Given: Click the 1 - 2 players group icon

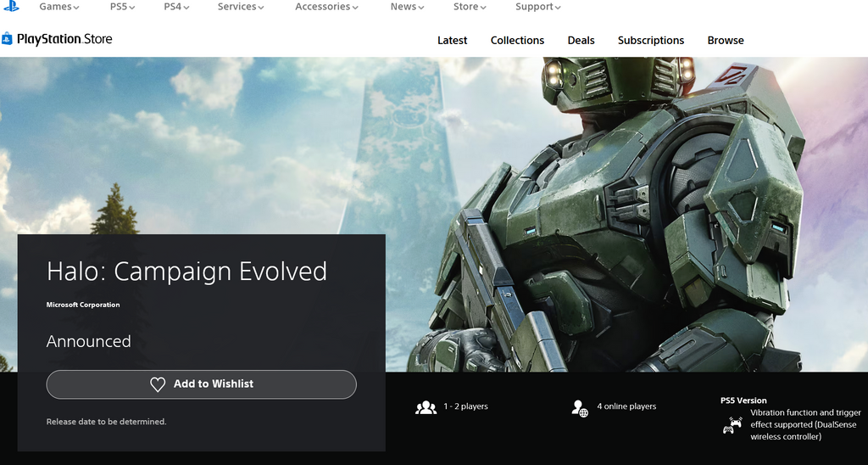Looking at the screenshot, I should click(426, 407).
